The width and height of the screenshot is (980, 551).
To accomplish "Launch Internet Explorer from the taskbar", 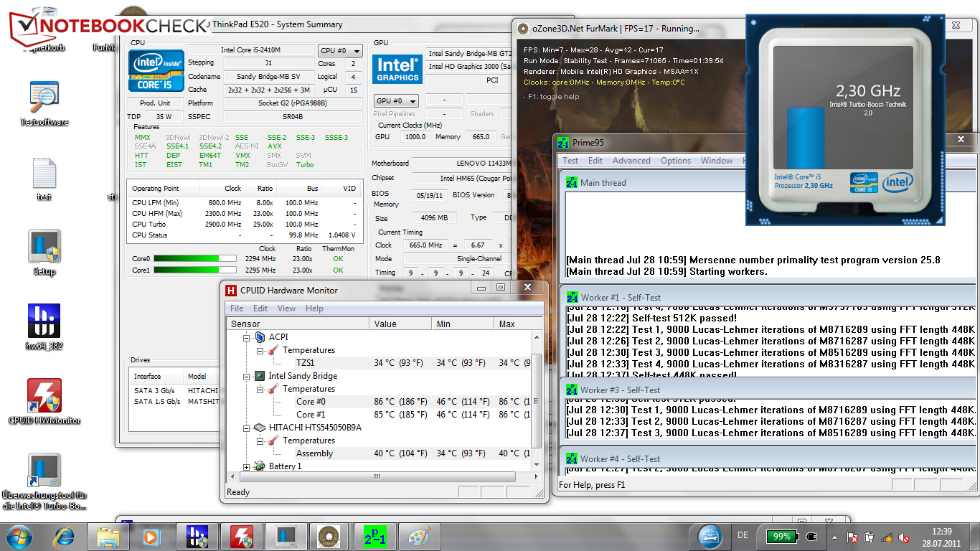I will pos(64,536).
